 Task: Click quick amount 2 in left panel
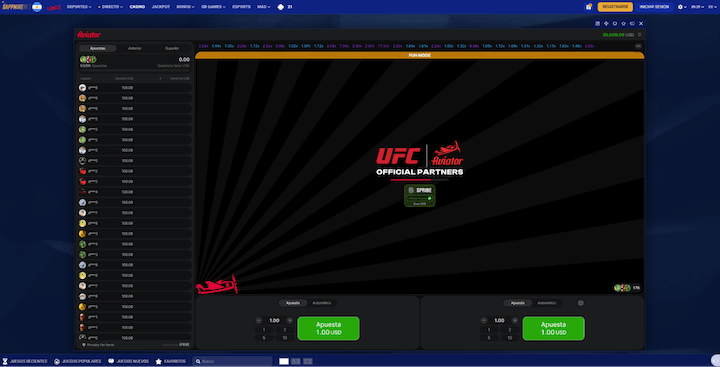(x=285, y=330)
